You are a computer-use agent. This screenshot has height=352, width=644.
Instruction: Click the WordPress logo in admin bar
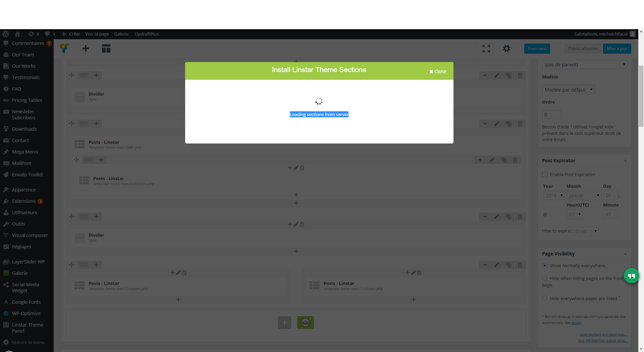click(x=6, y=34)
